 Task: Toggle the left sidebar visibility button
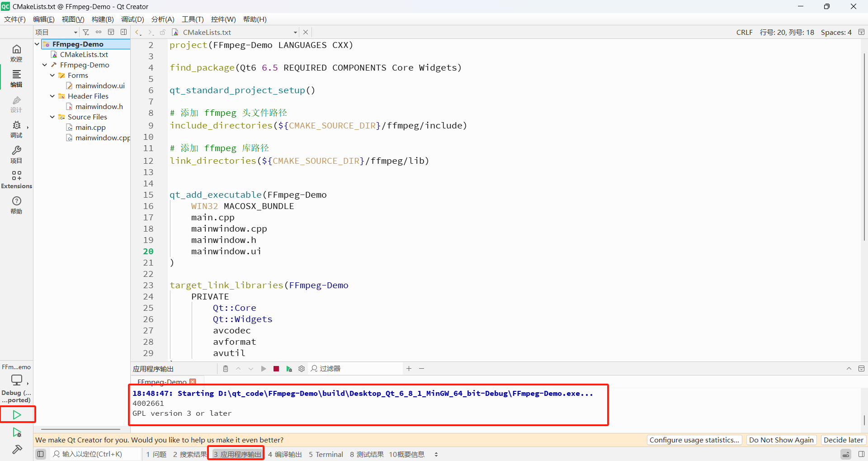pos(40,454)
